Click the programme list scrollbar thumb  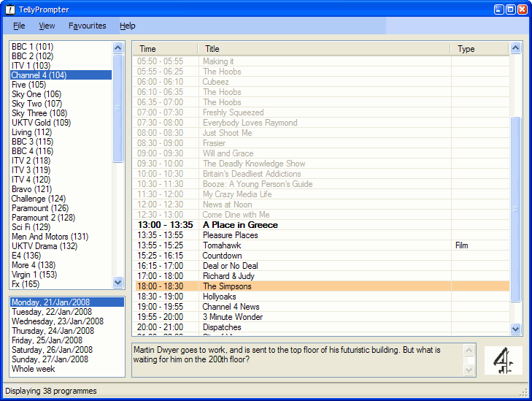pos(515,209)
